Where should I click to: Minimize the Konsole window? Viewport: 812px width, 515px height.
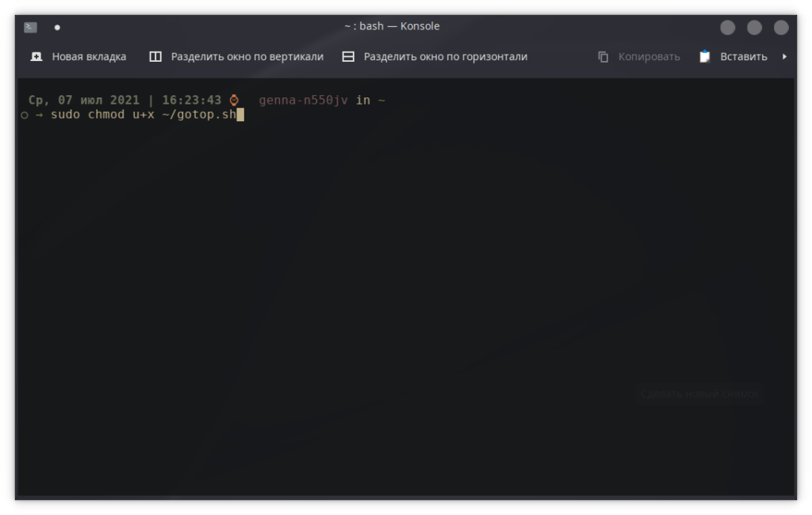pos(728,28)
